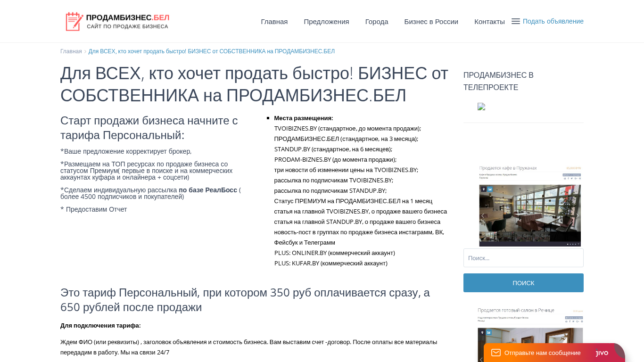
Task: Click the previous arrow on кафе в Пружанах image
Action: click(483, 216)
